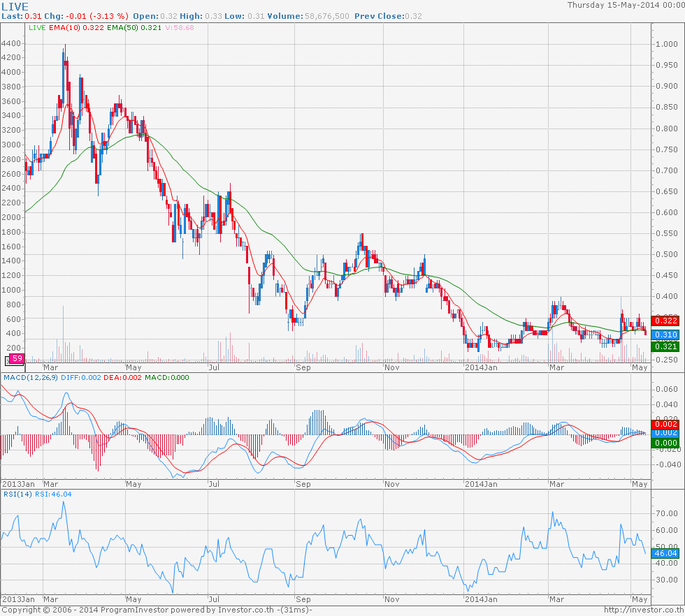This screenshot has height=616, width=685.
Task: Click the red 0.322 EMA price tag
Action: (665, 321)
